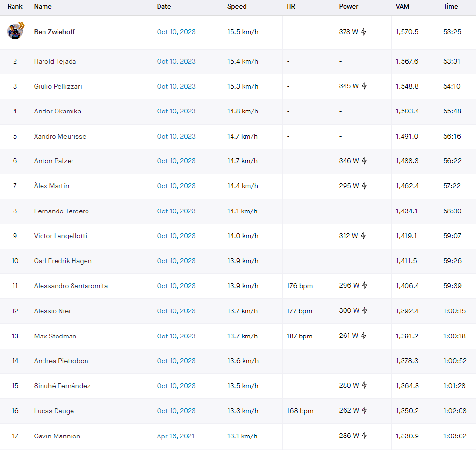This screenshot has width=476, height=450.
Task: Click power icon in Alessio Nieri's row
Action: pos(364,310)
